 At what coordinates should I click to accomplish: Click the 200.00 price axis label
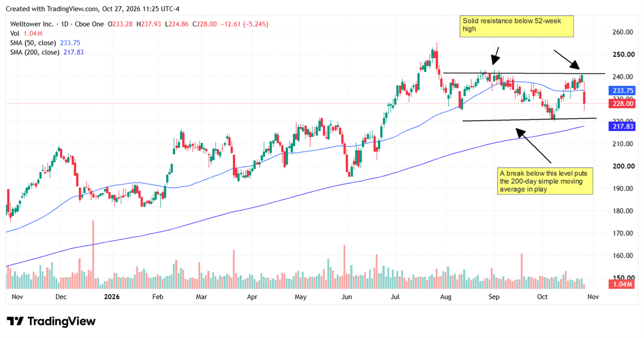tap(624, 166)
